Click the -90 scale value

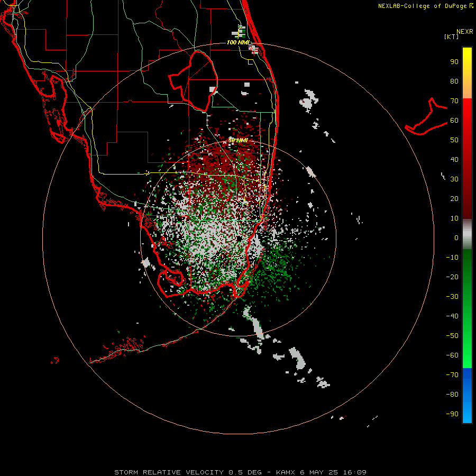[x=452, y=414]
